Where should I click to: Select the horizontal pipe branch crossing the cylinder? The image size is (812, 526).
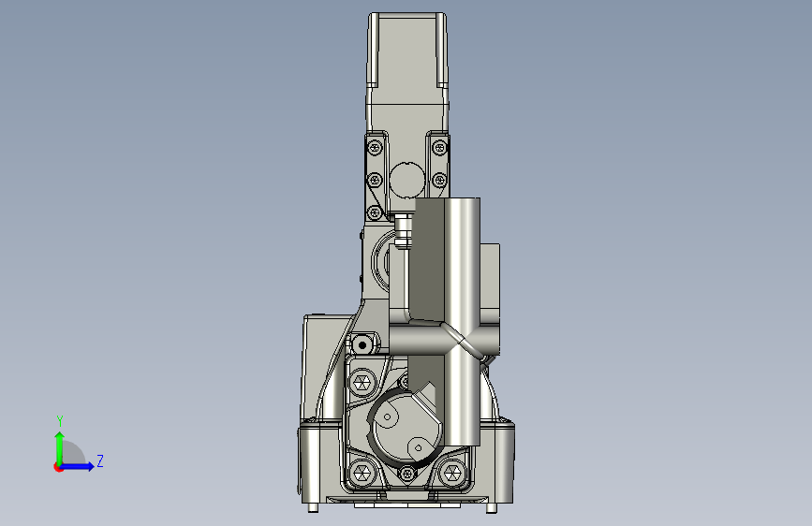pyautogui.click(x=444, y=338)
